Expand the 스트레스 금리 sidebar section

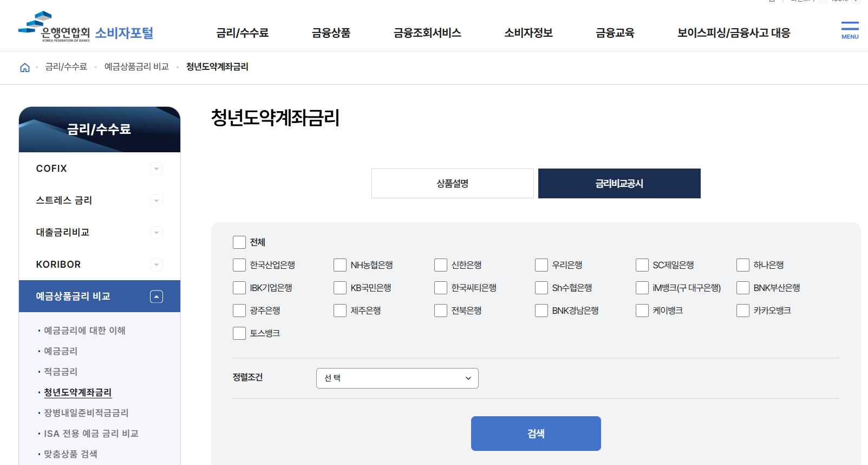(156, 201)
